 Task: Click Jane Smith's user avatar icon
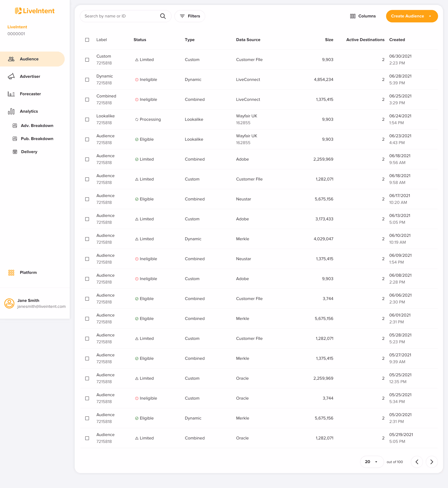[x=9, y=303]
